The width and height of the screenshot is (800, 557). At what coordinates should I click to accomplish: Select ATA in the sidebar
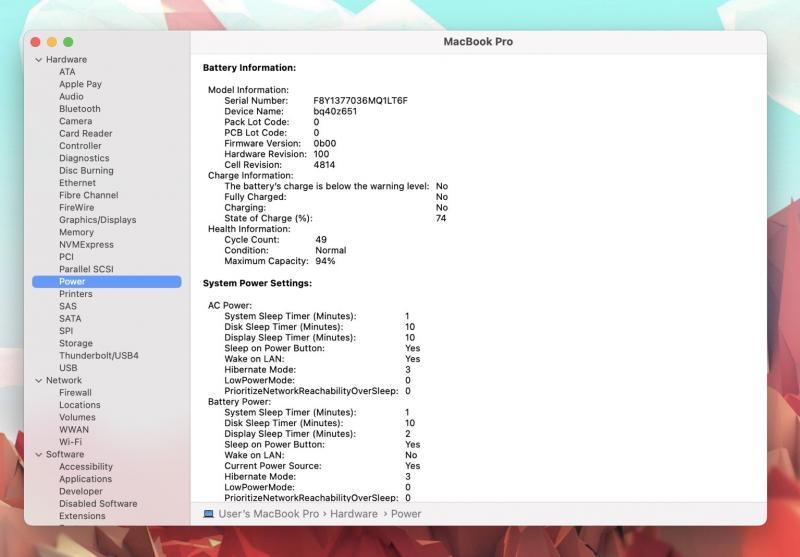[x=67, y=72]
